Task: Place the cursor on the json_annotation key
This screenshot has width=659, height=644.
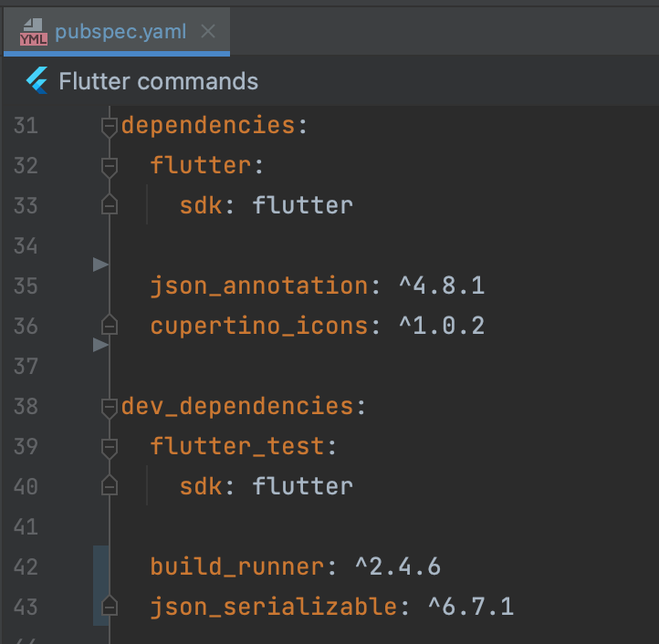Action: click(x=259, y=286)
